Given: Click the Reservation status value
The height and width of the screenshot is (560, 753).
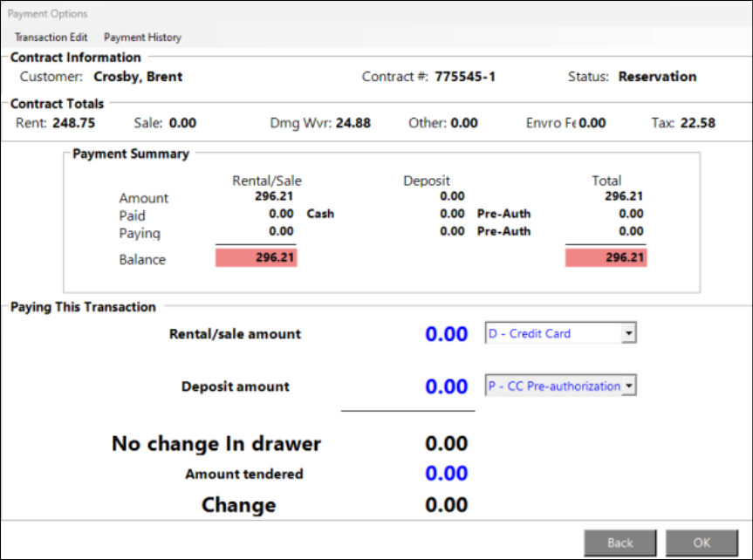Looking at the screenshot, I should tap(657, 77).
